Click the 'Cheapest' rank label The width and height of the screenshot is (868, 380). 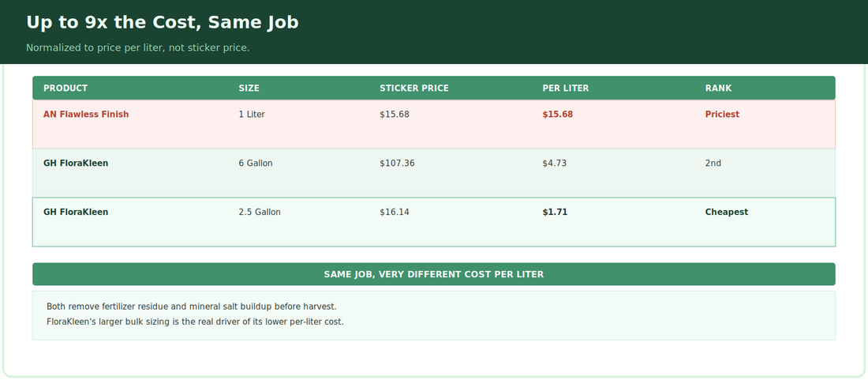[727, 212]
